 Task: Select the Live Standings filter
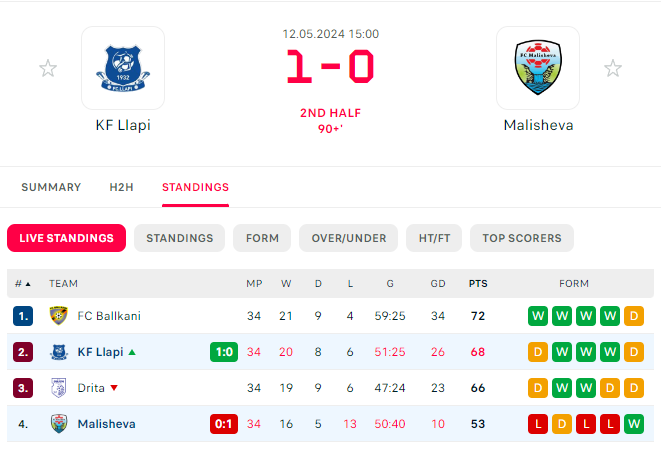[67, 238]
